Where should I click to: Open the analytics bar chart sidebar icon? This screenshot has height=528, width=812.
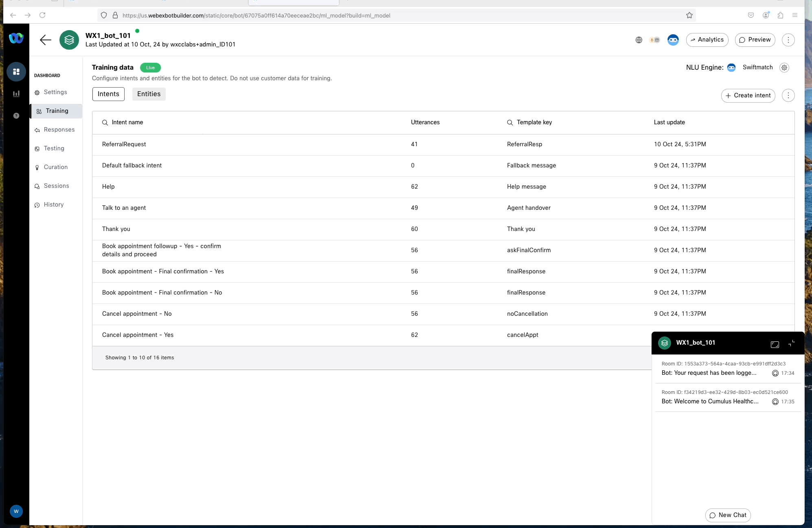(16, 94)
